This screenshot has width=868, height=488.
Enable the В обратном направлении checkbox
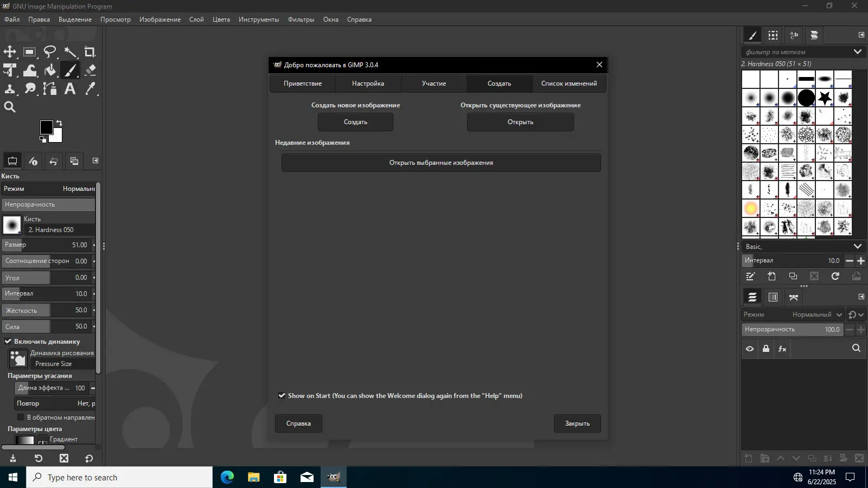click(x=21, y=418)
